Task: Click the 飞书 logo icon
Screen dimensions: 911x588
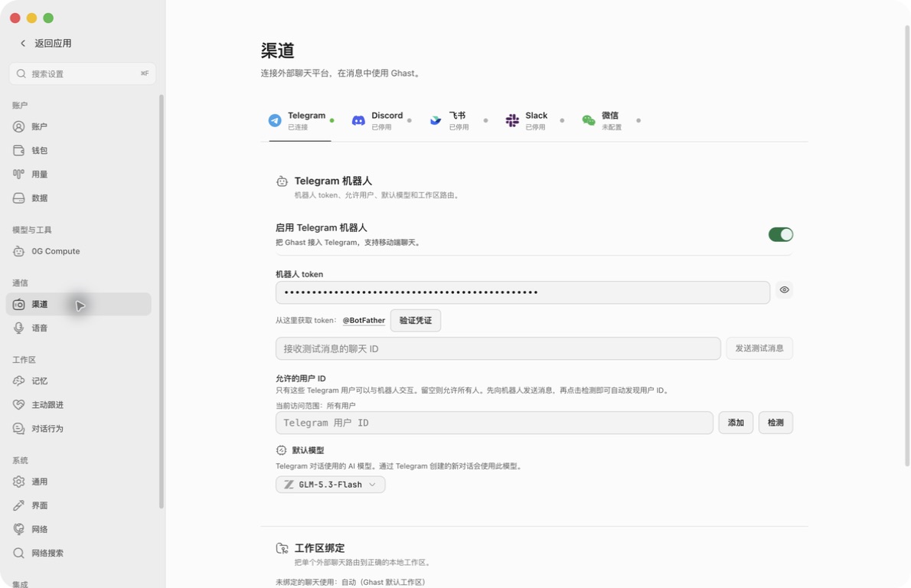Action: click(435, 120)
